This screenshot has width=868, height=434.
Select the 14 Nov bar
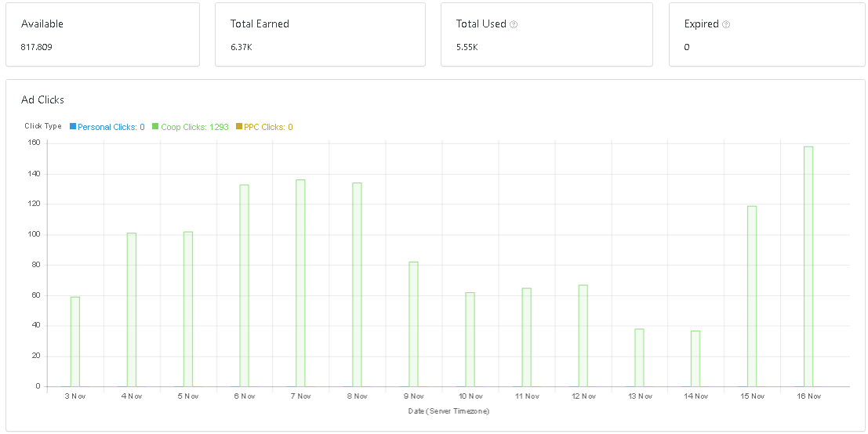click(x=695, y=358)
